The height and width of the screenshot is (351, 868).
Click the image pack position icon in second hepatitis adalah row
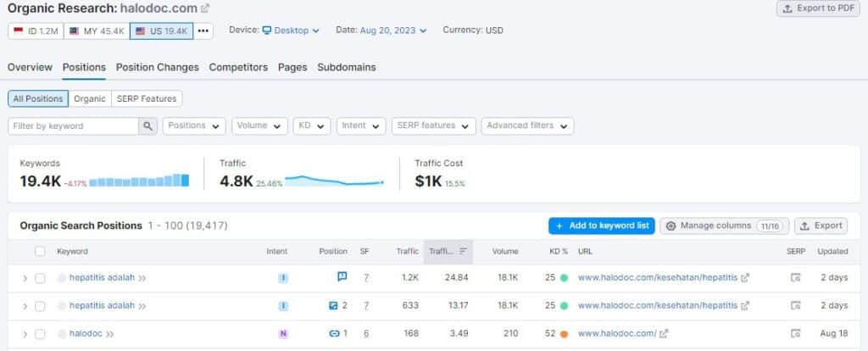click(333, 305)
